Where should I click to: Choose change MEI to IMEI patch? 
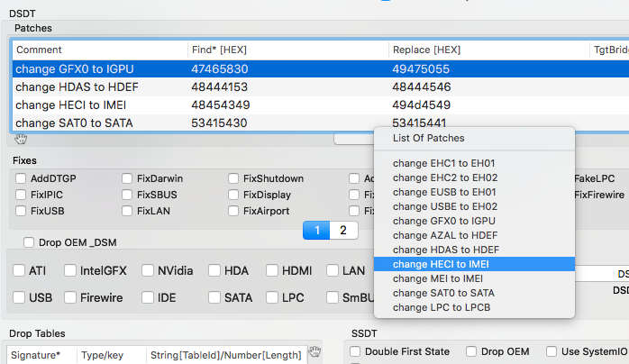(x=474, y=278)
